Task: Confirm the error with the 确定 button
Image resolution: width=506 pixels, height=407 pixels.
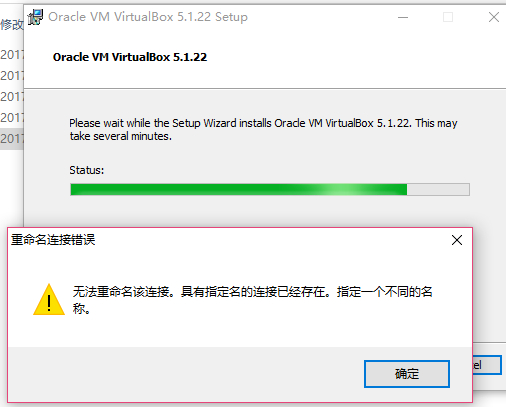Action: [x=407, y=374]
